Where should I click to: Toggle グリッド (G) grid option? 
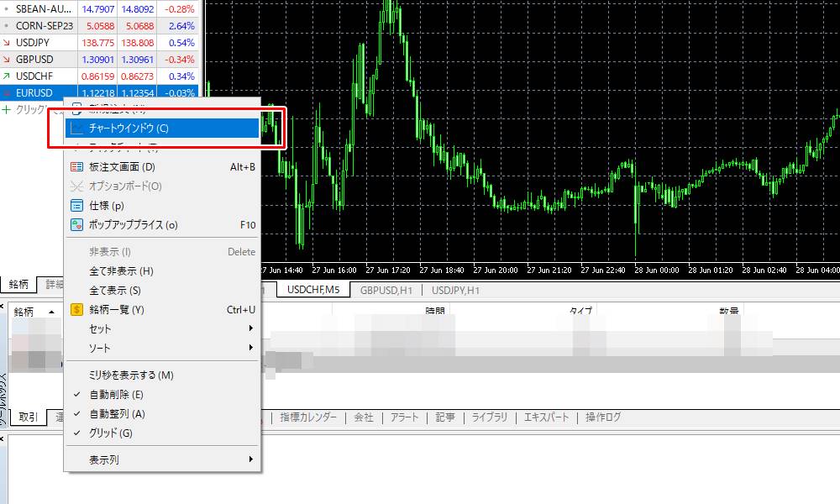(x=110, y=433)
